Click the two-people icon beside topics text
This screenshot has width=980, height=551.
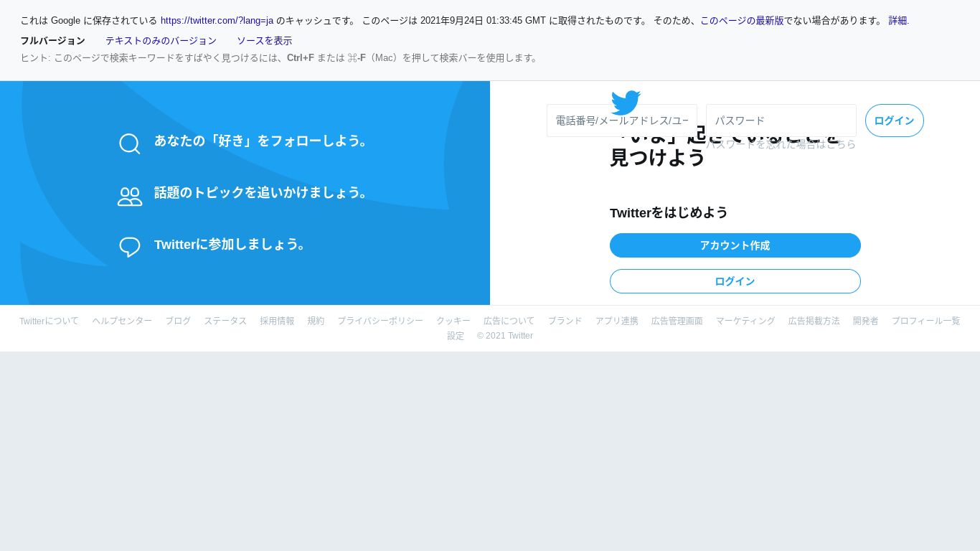pyautogui.click(x=130, y=196)
